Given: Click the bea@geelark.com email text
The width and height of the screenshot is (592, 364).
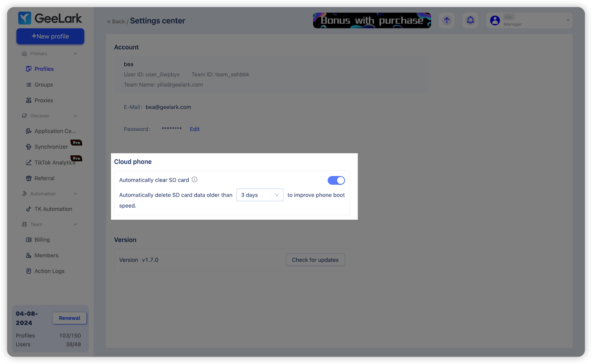Looking at the screenshot, I should [x=168, y=107].
